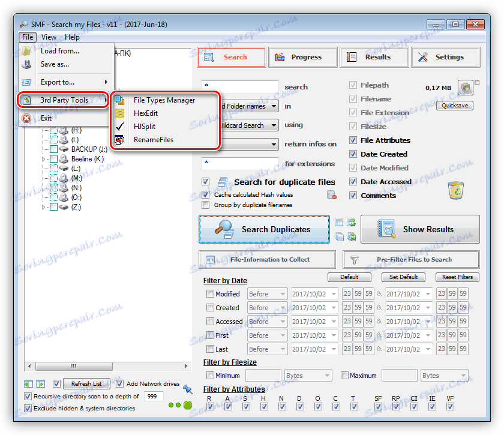Click the Show Results button
504x435 pixels.
(420, 229)
